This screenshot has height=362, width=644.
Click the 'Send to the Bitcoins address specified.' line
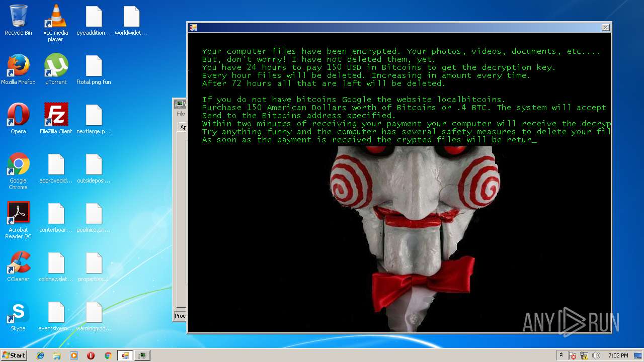pos(299,116)
